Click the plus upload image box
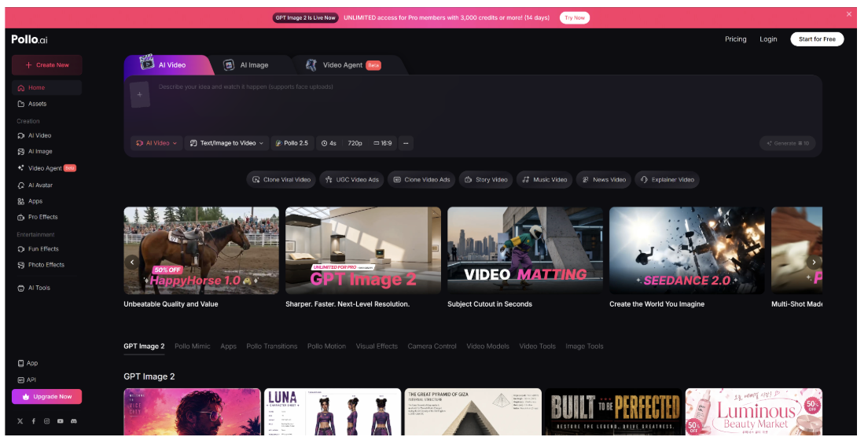868x448 pixels. (x=139, y=94)
